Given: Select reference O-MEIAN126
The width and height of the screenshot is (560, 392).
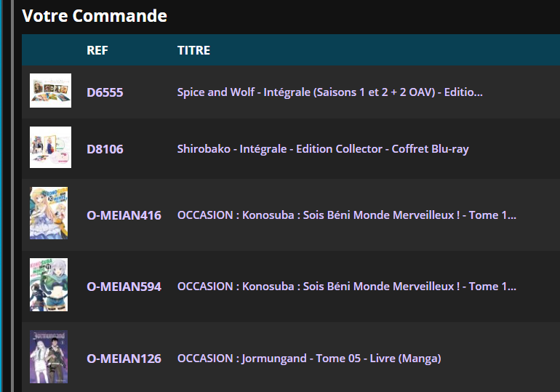Looking at the screenshot, I should point(124,359).
